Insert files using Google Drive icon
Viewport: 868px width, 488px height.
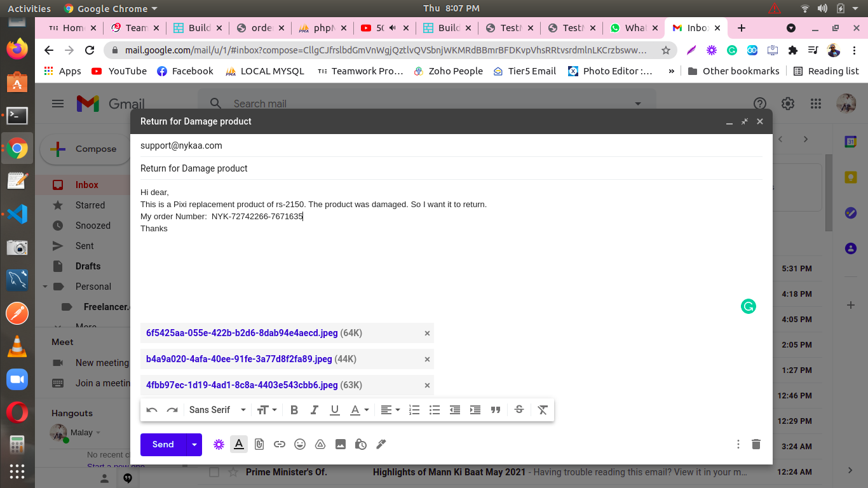320,444
